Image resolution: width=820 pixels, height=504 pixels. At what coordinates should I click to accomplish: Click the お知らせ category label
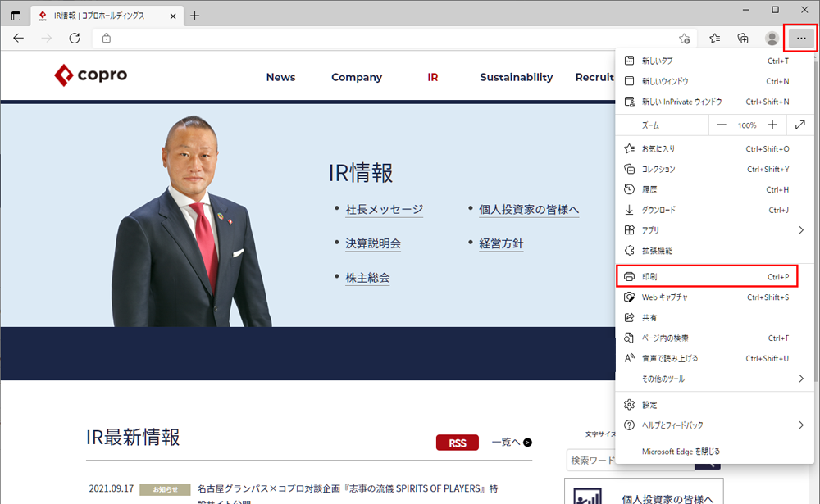tap(165, 489)
